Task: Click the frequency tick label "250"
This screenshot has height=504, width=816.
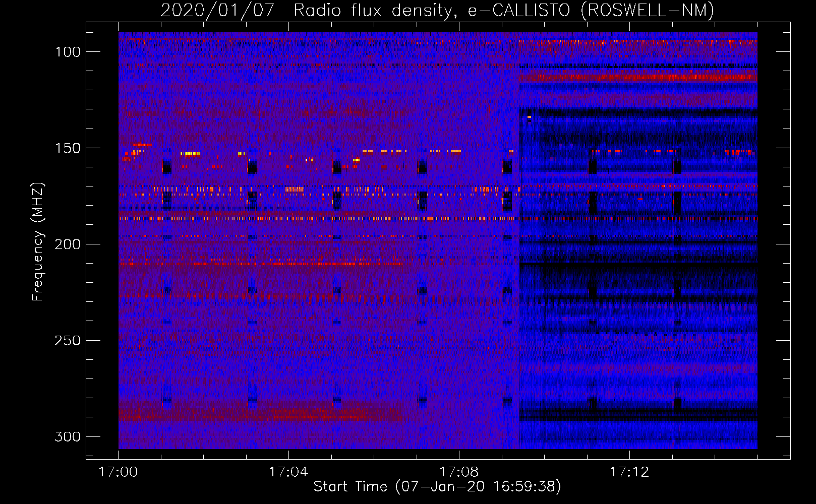Action: pos(68,341)
